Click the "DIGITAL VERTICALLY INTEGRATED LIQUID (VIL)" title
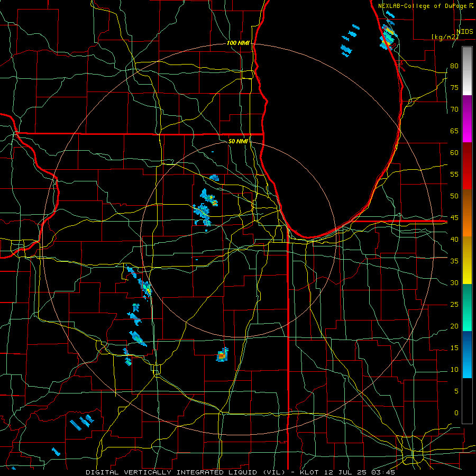Viewport: 476px width, 476px height. [186, 472]
